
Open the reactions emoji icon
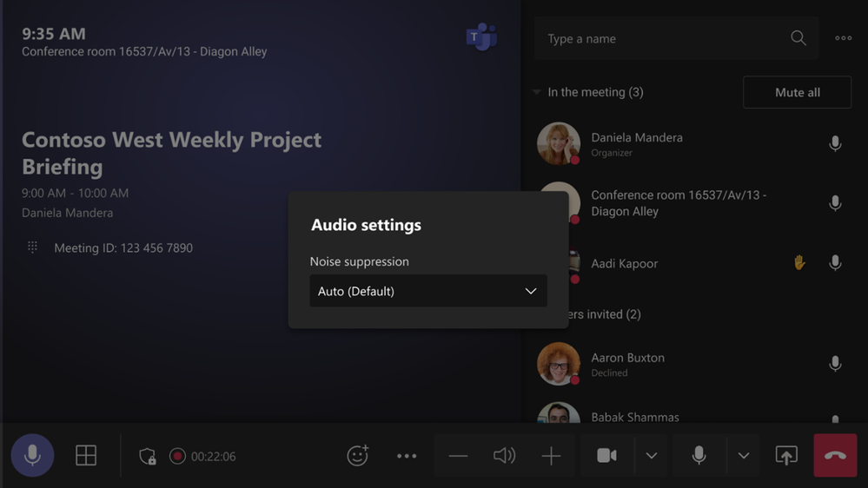(358, 455)
